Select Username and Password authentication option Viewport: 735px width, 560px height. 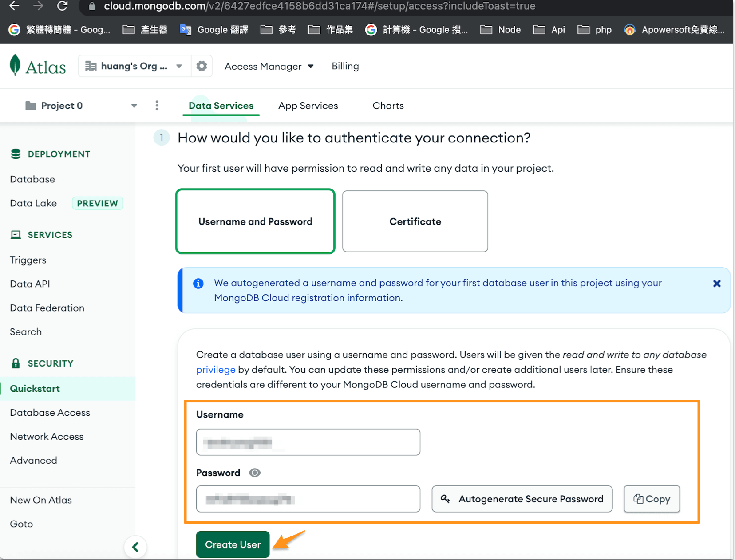tap(255, 221)
